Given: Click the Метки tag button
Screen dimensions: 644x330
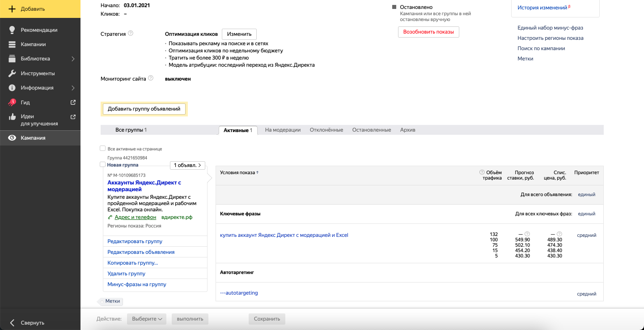Looking at the screenshot, I should click(112, 301).
